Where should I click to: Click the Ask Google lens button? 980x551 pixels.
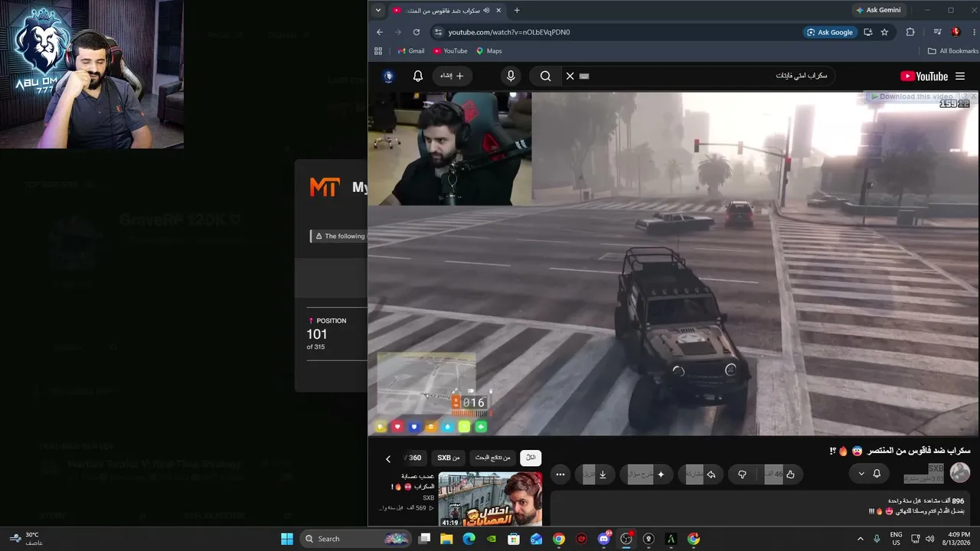[829, 32]
